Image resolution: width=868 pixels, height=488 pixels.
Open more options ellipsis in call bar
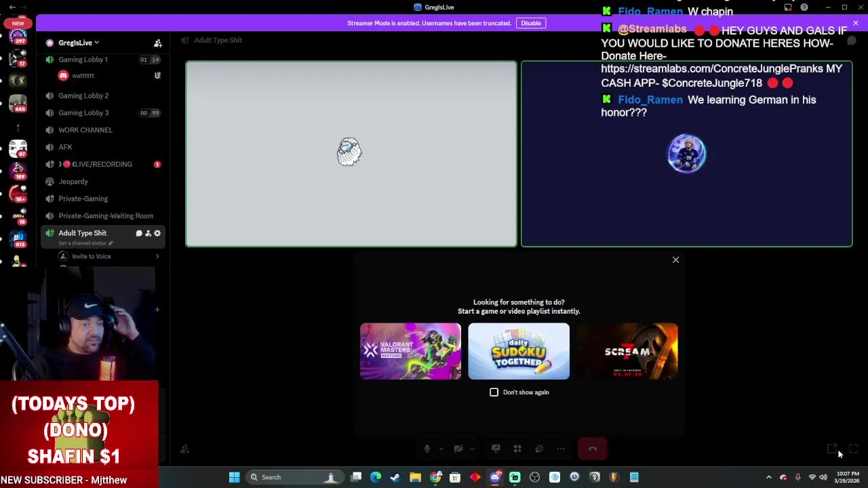(561, 449)
